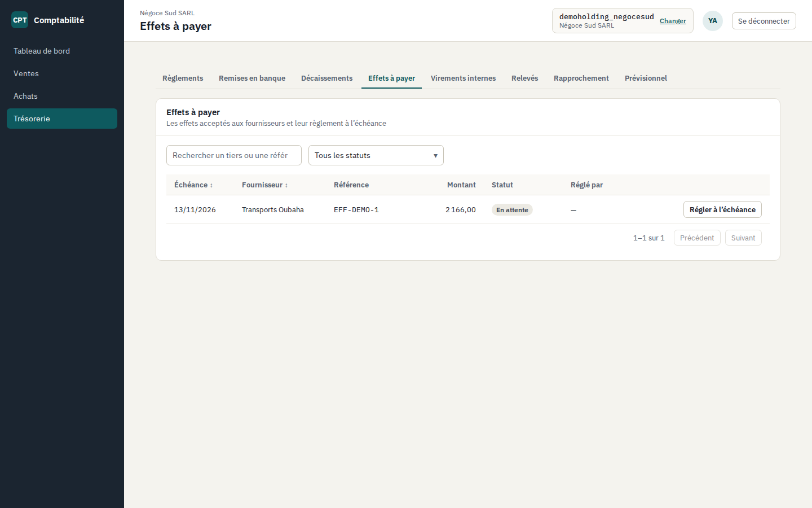812x508 pixels.
Task: Open the Relevés tab
Action: coord(525,78)
